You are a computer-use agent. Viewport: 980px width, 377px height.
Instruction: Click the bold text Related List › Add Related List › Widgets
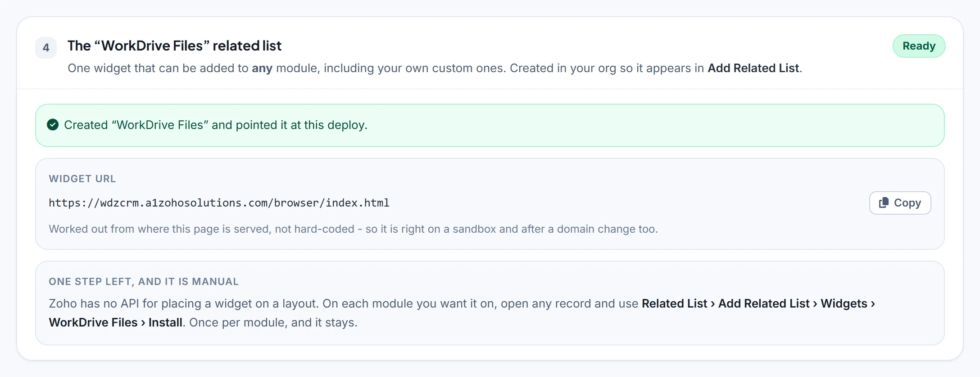pos(758,303)
